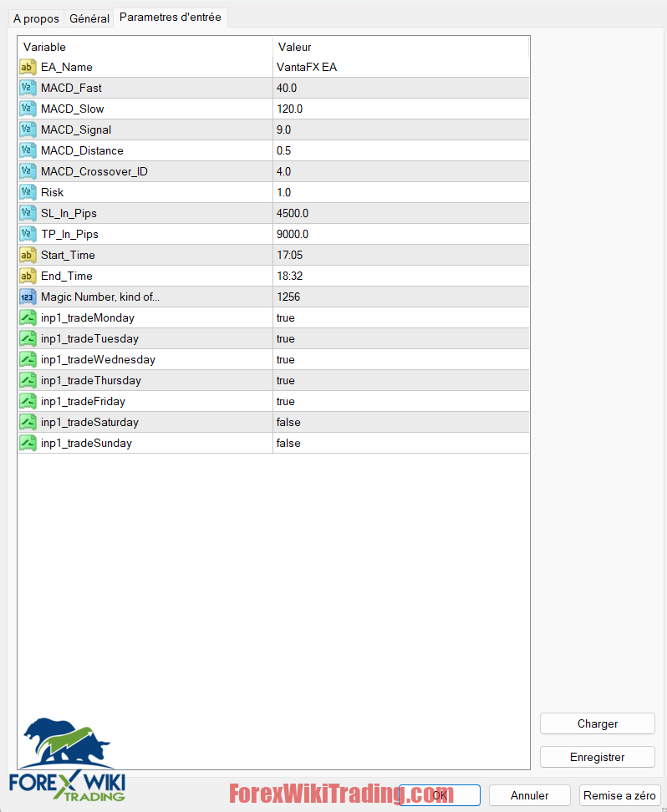Confirm with the OK button

440,795
